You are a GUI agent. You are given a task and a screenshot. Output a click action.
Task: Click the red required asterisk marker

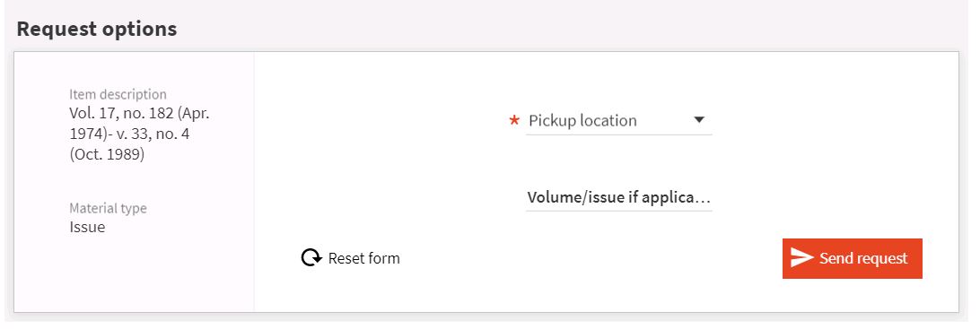click(x=514, y=120)
